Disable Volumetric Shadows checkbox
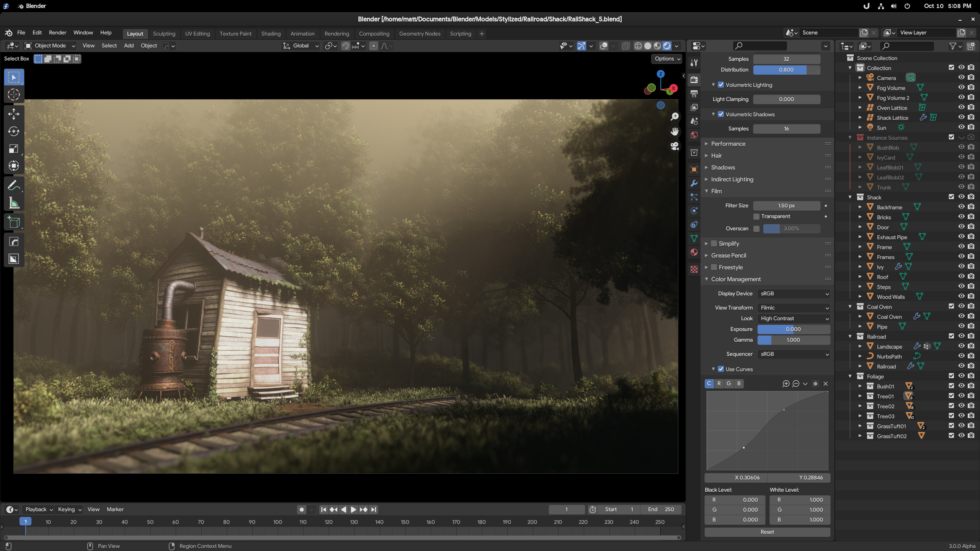This screenshot has height=551, width=980. 721,114
